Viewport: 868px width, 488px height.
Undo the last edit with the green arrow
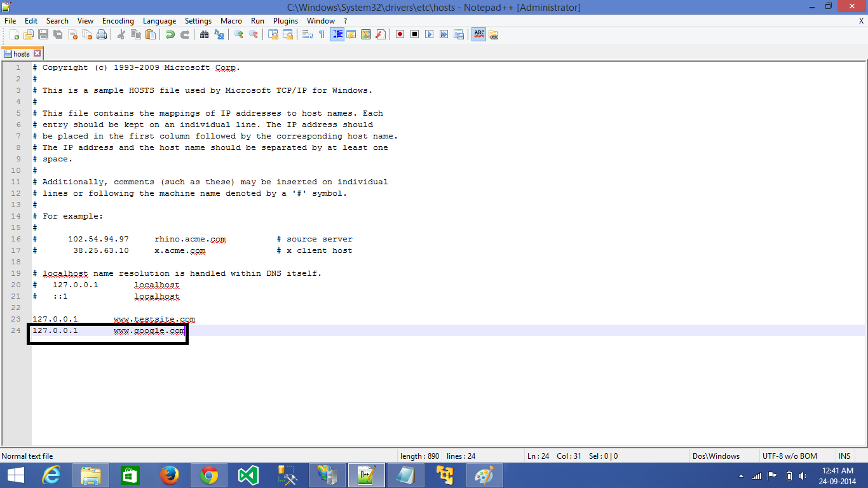170,34
